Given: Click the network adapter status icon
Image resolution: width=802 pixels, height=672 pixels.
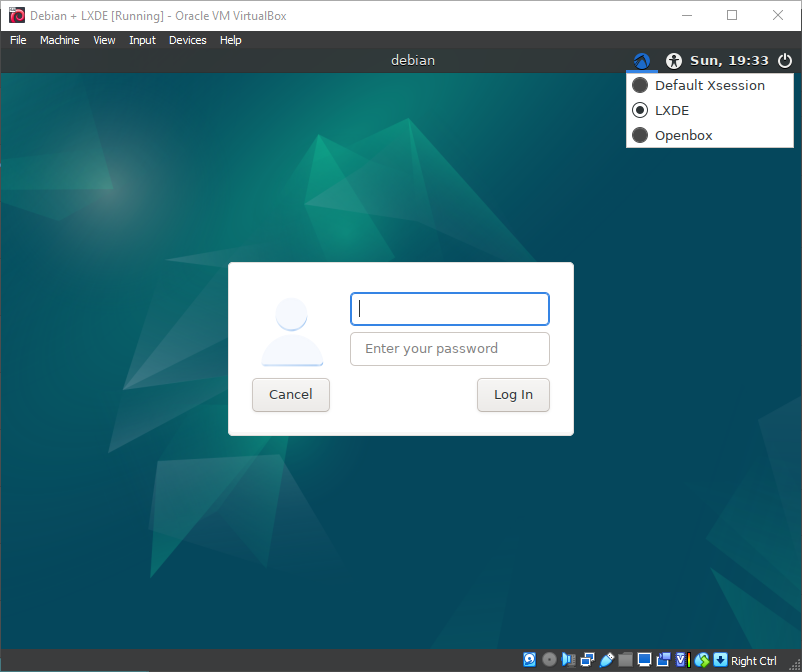Looking at the screenshot, I should point(587,660).
